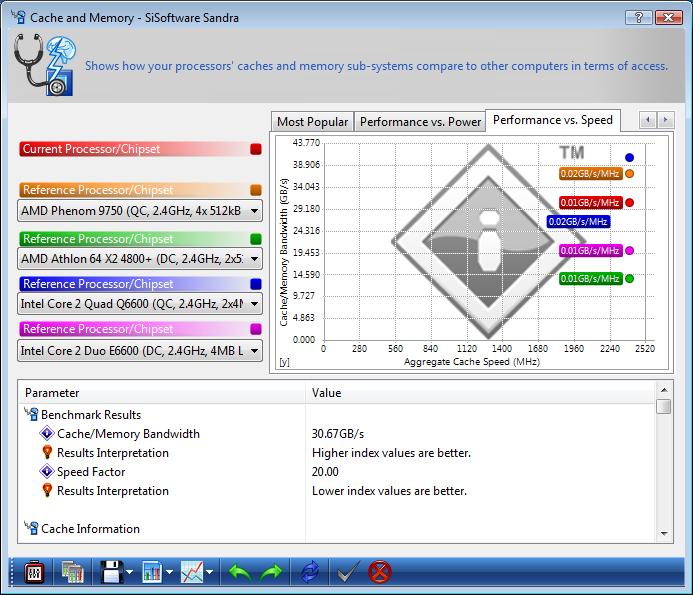
Task: Click the orange Reference Processor/Chipset label
Action: point(98,190)
